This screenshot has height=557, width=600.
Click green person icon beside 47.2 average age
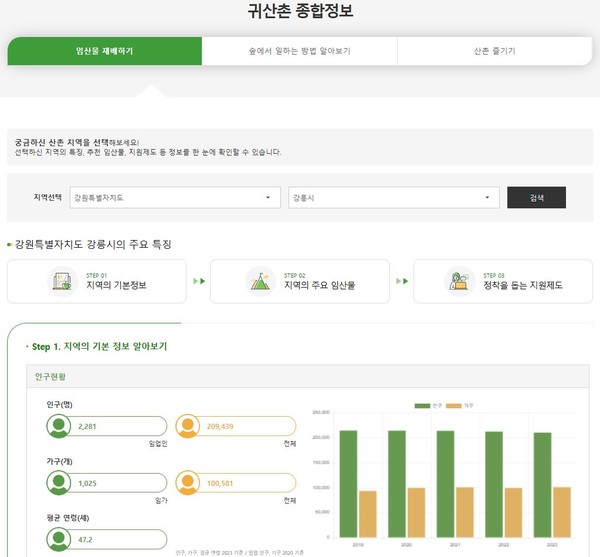pos(60,541)
